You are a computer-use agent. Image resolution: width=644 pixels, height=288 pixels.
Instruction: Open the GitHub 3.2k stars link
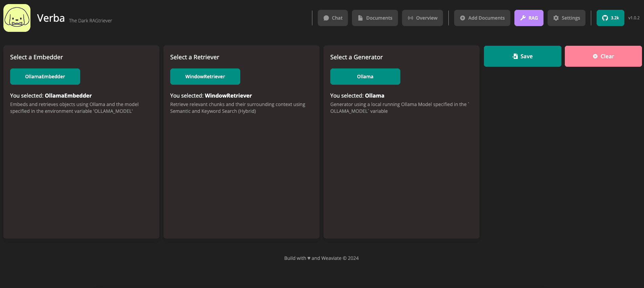click(x=610, y=18)
